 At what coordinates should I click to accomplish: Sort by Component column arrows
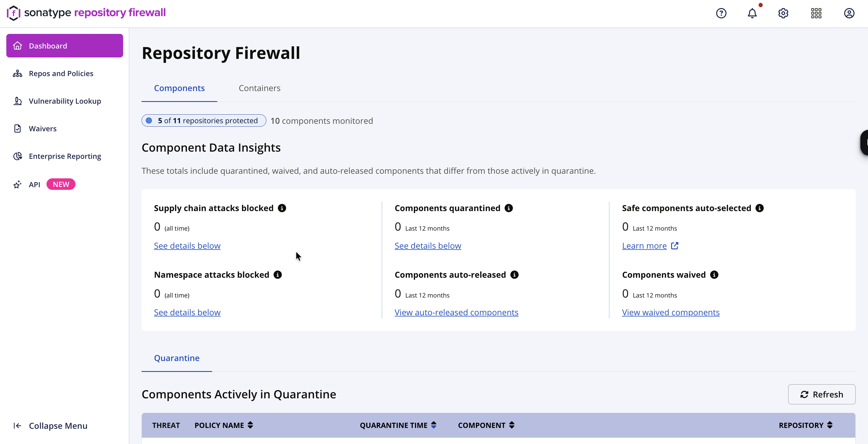pos(511,425)
